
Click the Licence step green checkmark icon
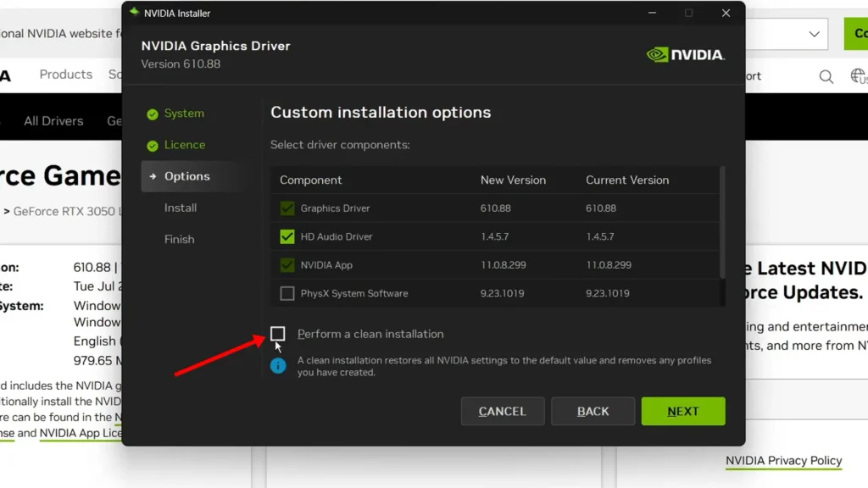153,146
